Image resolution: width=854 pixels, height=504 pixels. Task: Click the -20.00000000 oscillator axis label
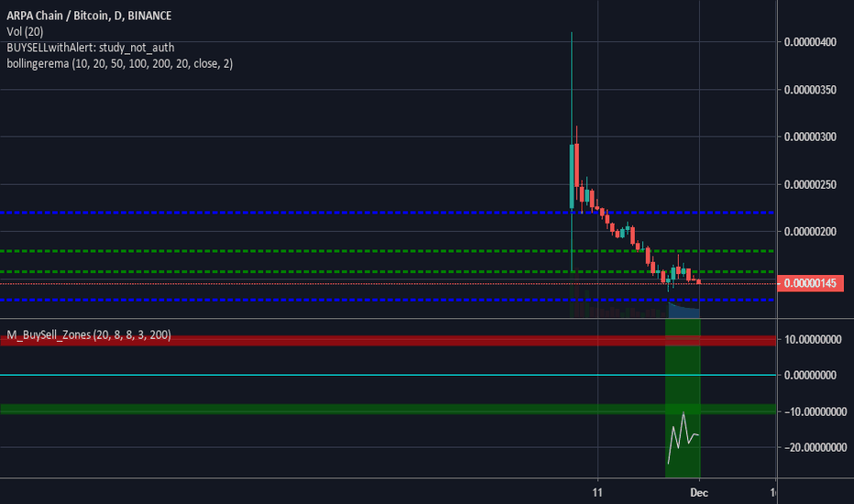pyautogui.click(x=815, y=447)
